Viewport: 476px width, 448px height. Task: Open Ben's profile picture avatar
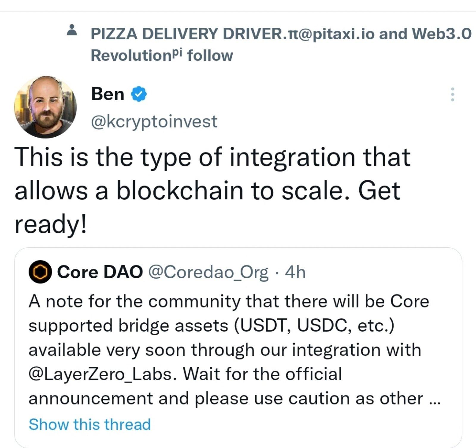(45, 107)
